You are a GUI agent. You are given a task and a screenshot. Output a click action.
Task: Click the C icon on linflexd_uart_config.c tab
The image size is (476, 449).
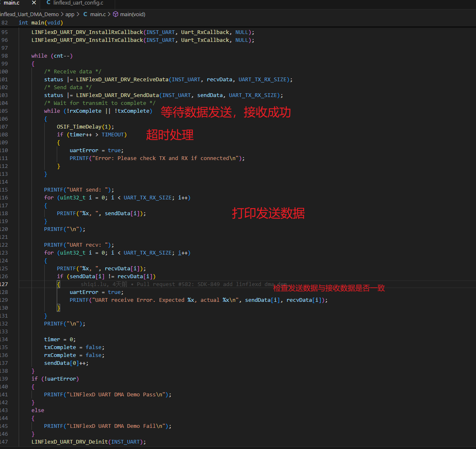pos(48,3)
